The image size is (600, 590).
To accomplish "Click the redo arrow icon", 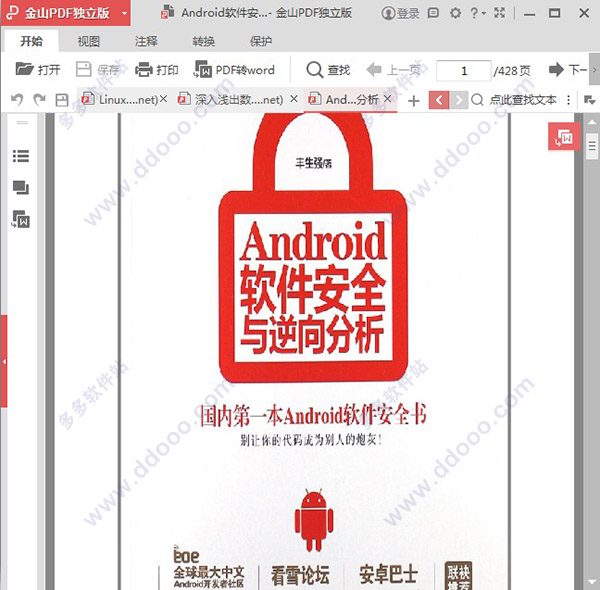I will [39, 100].
